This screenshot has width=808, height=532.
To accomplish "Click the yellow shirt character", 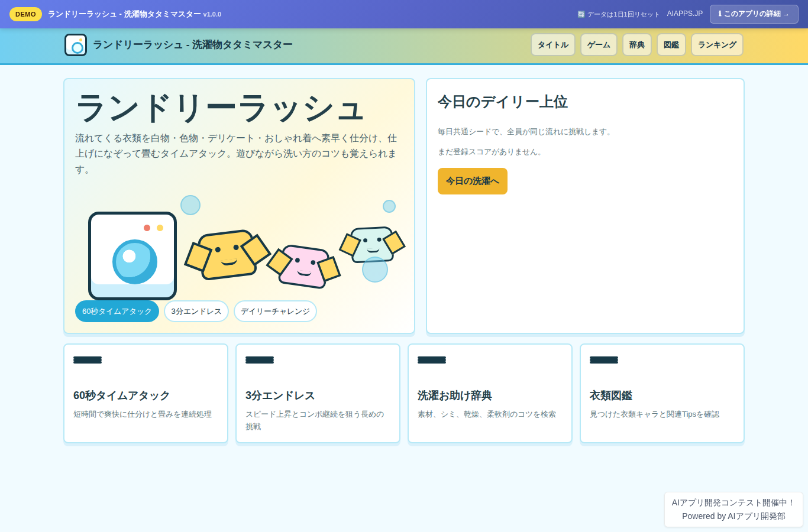I will (x=227, y=255).
